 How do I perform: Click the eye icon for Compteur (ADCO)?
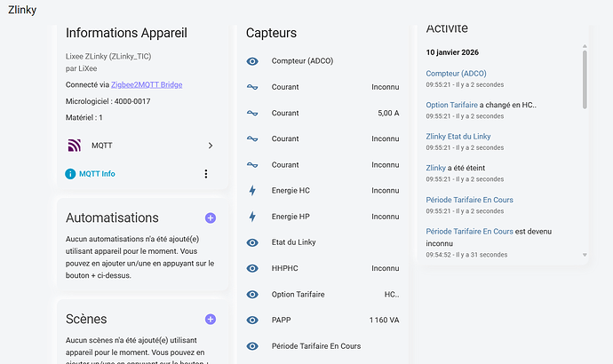252,61
